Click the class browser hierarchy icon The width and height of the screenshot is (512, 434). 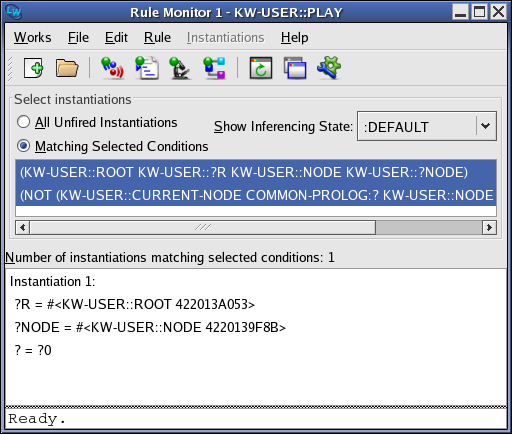pyautogui.click(x=215, y=68)
